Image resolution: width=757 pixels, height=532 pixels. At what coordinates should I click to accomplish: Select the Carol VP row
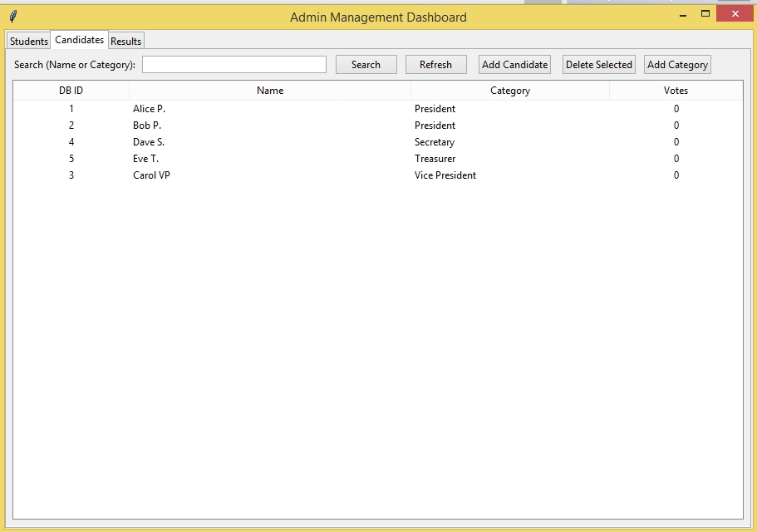point(151,175)
